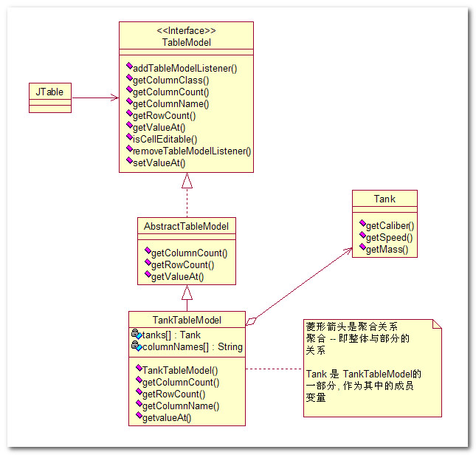Screen dimensions: 476x455
Task: Select getValueAt() in AbstractTableModel
Action: [177, 277]
